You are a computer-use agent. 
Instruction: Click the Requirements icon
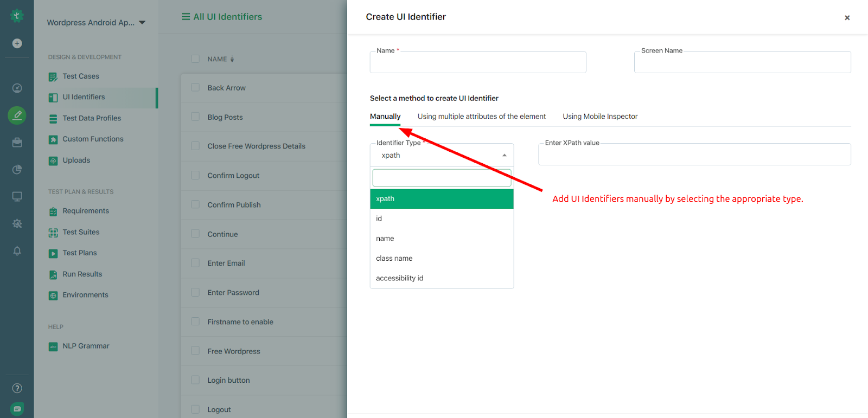click(x=53, y=211)
